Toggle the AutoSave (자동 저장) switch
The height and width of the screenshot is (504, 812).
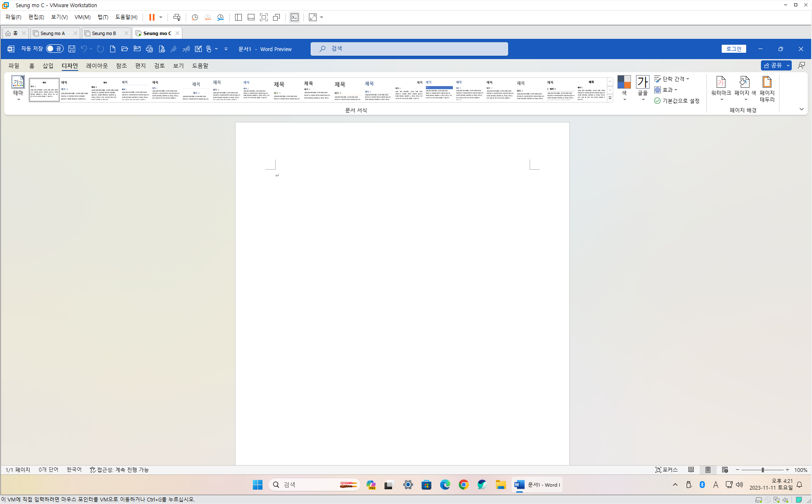[54, 49]
